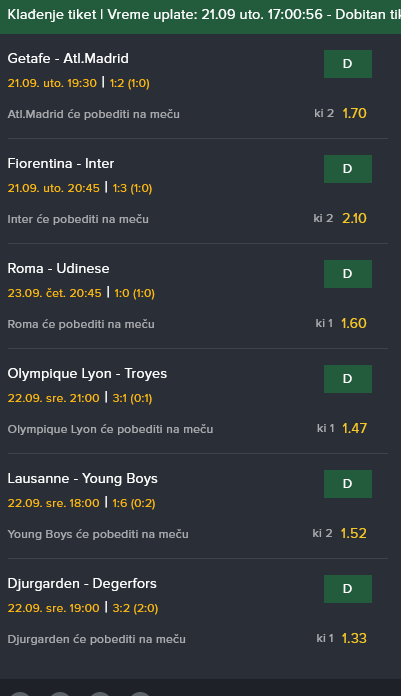This screenshot has width=401, height=696.
Task: Open the Roma - Udinese match
Action: coord(58,269)
